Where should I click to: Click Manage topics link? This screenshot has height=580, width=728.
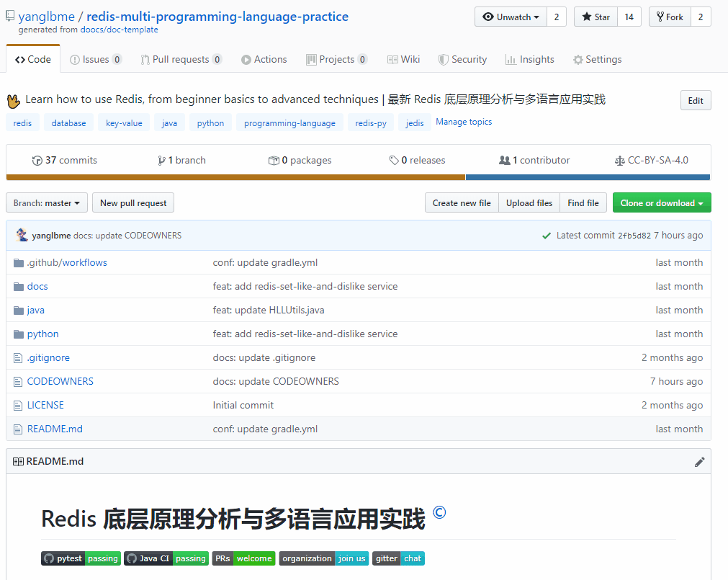[463, 122]
